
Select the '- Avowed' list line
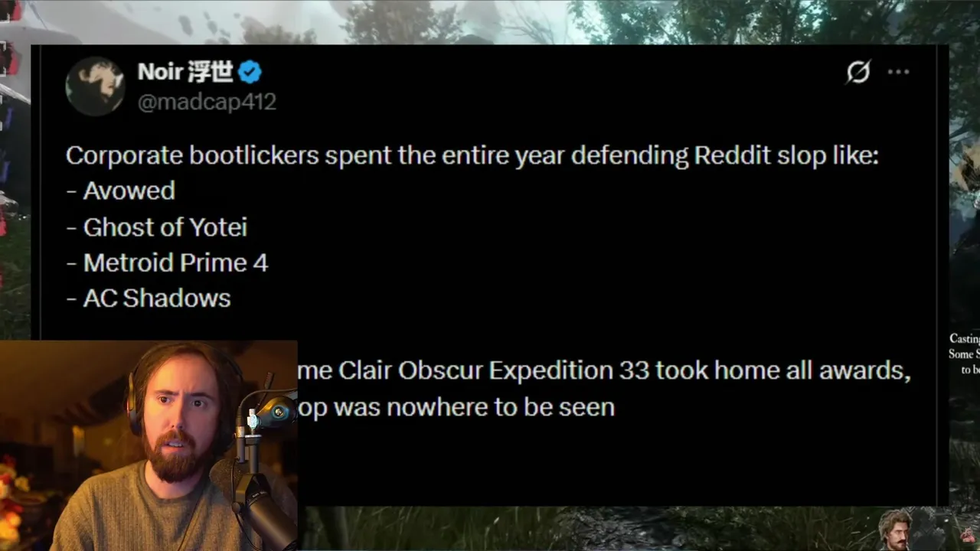point(121,191)
